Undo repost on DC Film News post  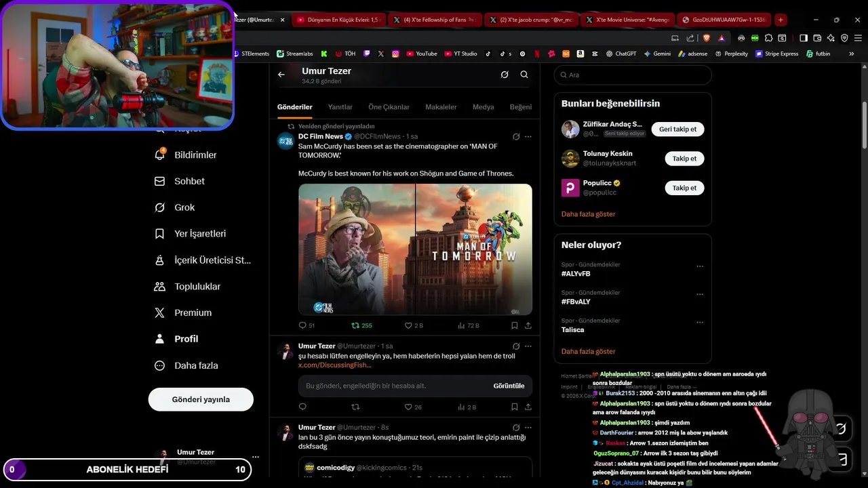361,325
